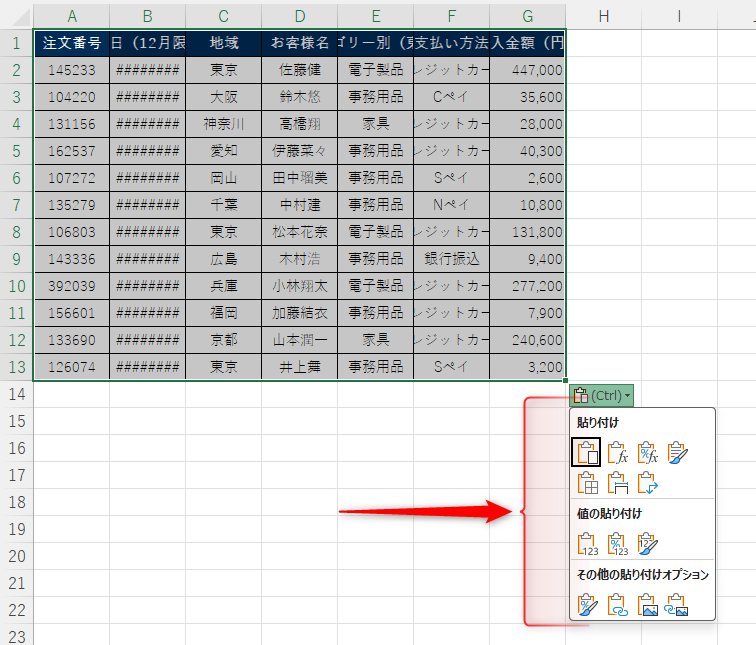Select column C header

click(x=223, y=16)
